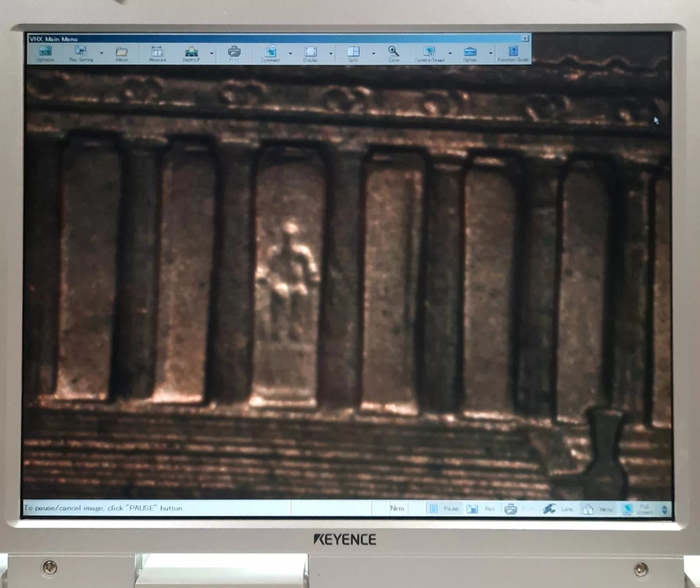Click the Optimize icon in toolbar
Viewport: 700px width, 588px height.
tap(45, 54)
